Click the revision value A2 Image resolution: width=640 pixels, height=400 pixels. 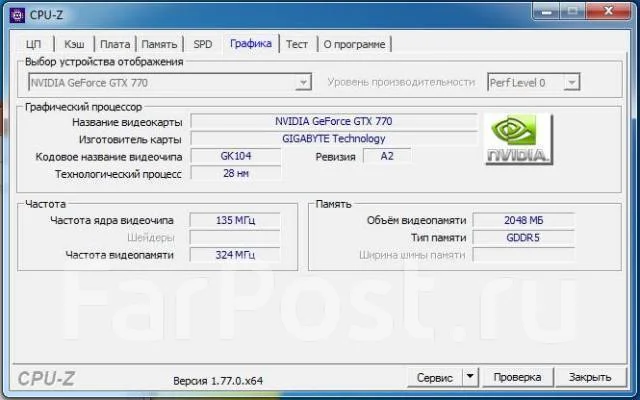(387, 156)
